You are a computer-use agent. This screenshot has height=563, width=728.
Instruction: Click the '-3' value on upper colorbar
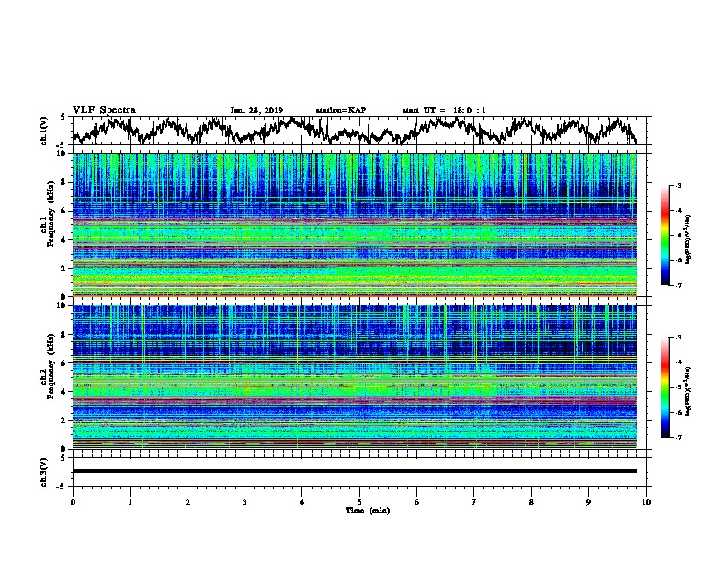pyautogui.click(x=677, y=186)
